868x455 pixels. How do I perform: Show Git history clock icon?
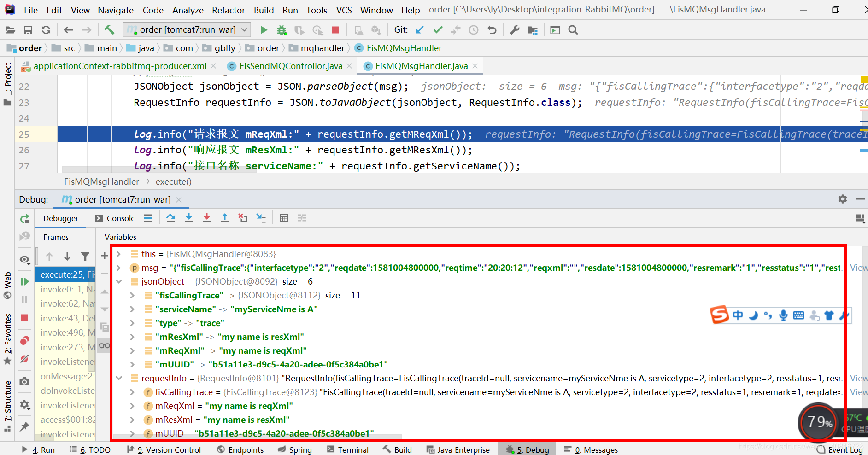coord(474,30)
